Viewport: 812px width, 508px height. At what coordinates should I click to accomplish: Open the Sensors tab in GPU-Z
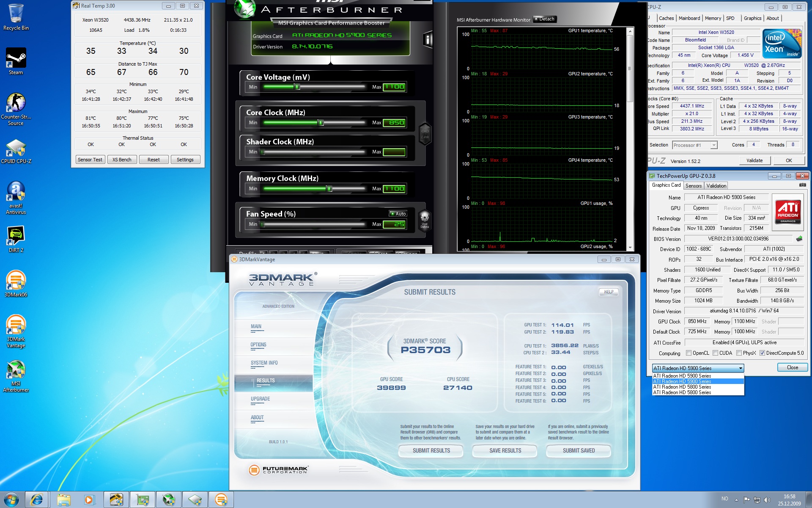(694, 186)
